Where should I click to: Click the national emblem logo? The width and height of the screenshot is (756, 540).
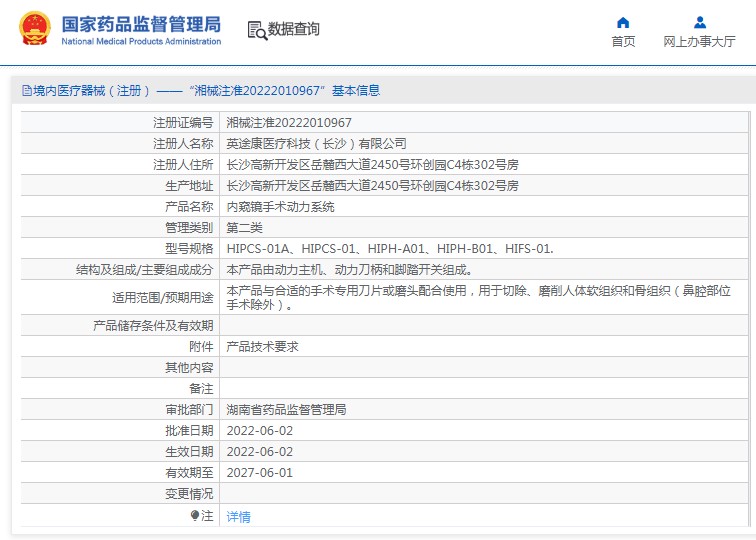click(x=35, y=29)
